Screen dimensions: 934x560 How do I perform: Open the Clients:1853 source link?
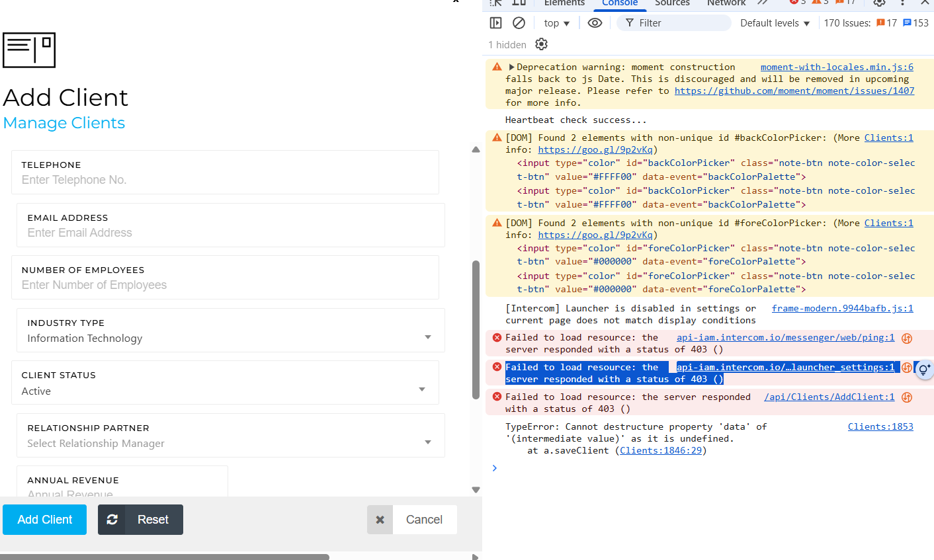coord(880,427)
